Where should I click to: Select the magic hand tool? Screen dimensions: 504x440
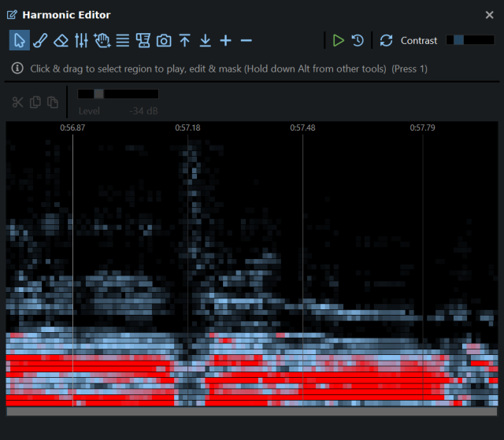(x=102, y=40)
